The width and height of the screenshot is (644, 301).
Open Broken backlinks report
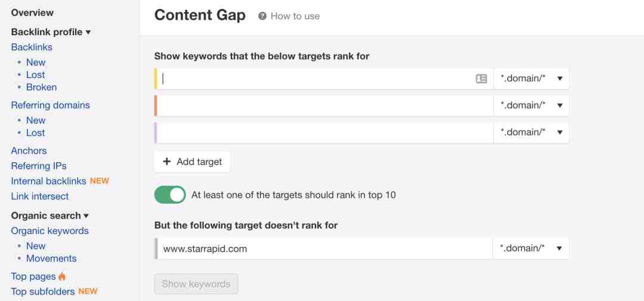(42, 87)
